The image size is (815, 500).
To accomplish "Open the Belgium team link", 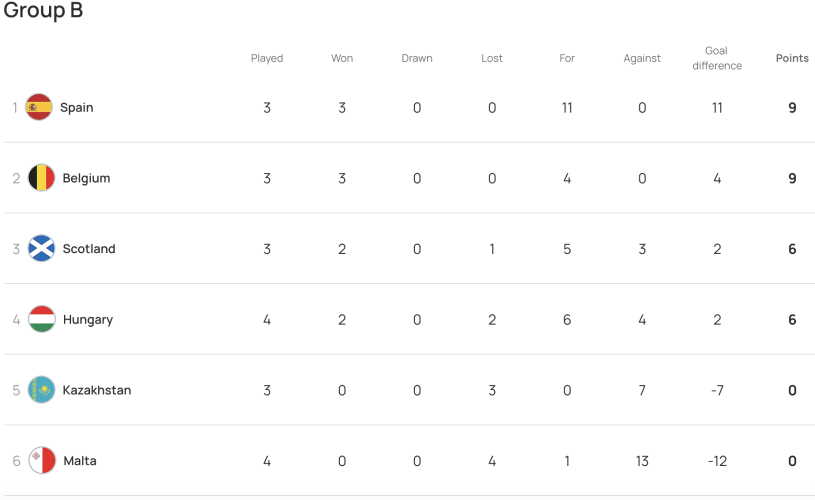I will pyautogui.click(x=86, y=178).
